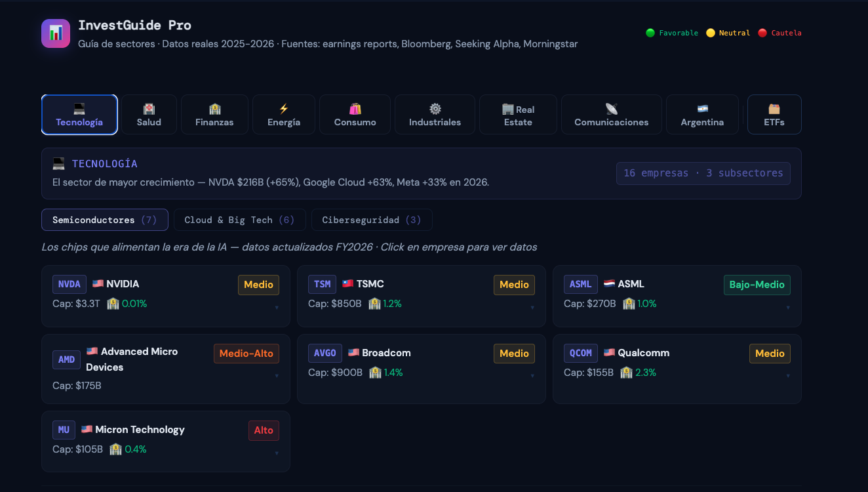This screenshot has height=492, width=868.
Task: Click the "Cap: $105B" text on Micron
Action: click(78, 449)
